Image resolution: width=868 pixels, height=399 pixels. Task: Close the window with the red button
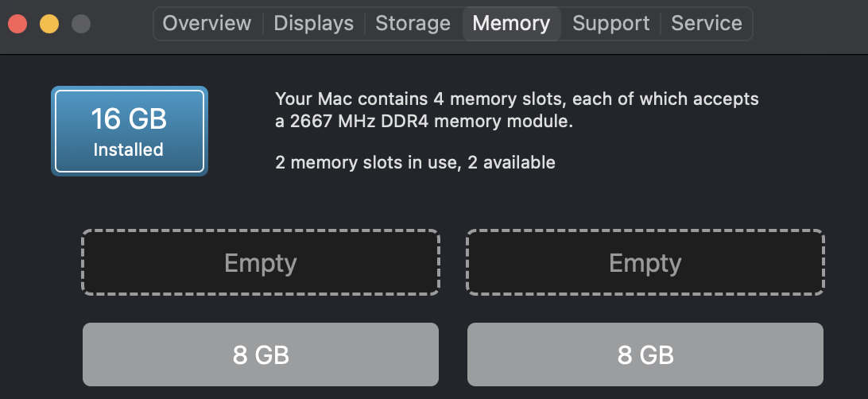tap(17, 23)
